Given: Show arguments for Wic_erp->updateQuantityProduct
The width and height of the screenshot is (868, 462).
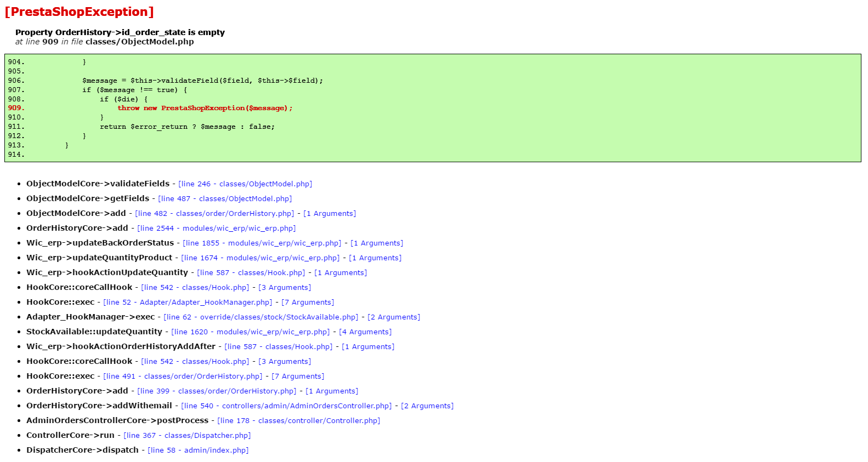Looking at the screenshot, I should click(x=375, y=258).
